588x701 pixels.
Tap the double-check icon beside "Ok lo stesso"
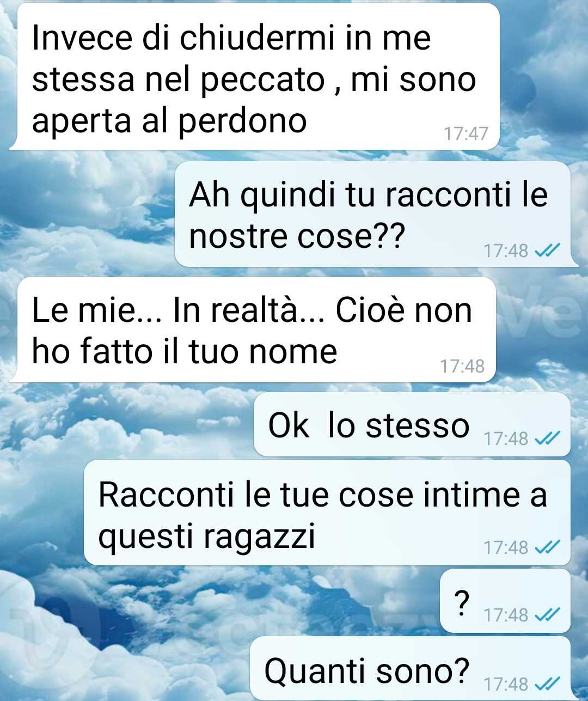point(547,438)
